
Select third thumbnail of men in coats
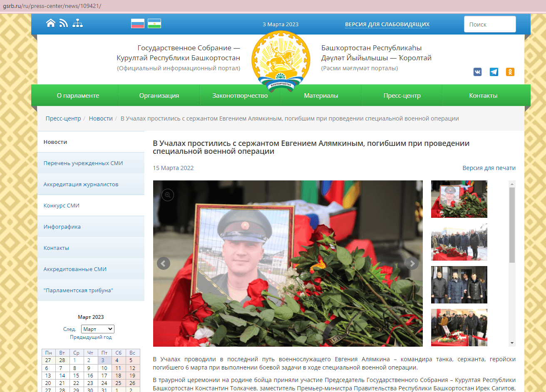click(459, 285)
